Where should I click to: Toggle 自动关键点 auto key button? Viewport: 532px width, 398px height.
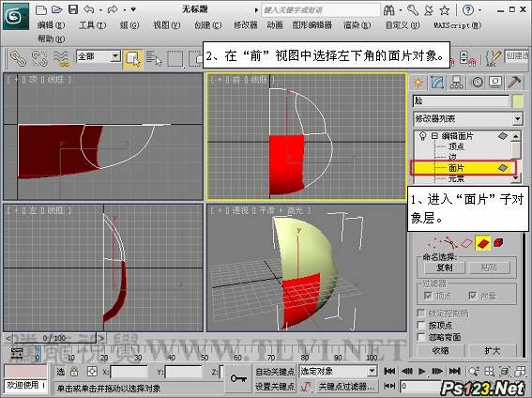275,372
